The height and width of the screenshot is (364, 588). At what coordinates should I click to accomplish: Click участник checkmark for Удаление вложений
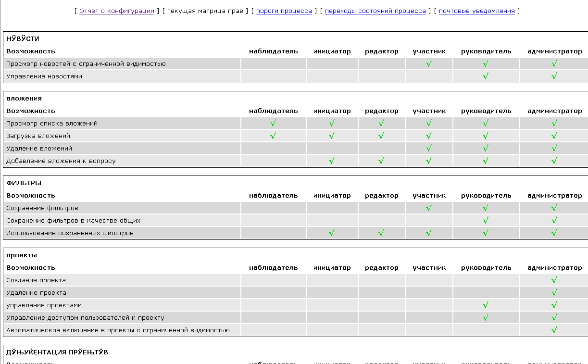(429, 148)
